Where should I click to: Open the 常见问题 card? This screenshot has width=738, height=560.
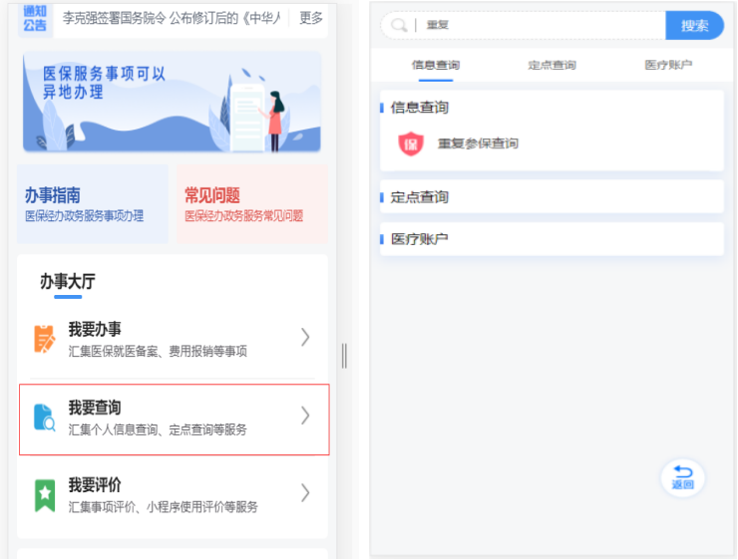click(x=251, y=204)
